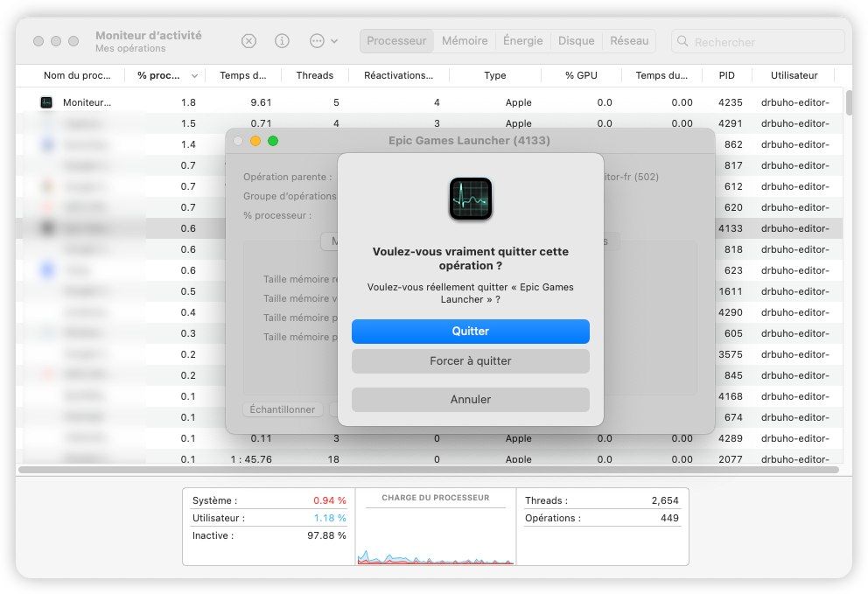Click the 9.61 time value in Moniteur row
Screen dimensions: 868x594
(x=261, y=102)
